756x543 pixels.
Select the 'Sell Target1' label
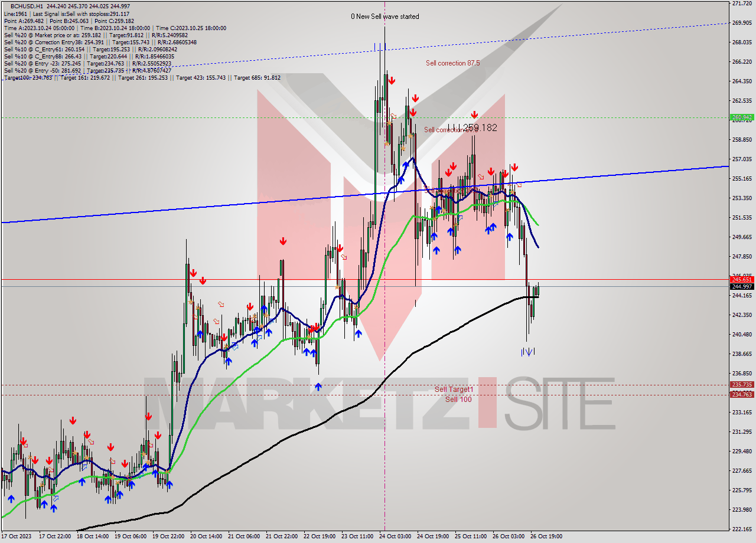pyautogui.click(x=454, y=390)
